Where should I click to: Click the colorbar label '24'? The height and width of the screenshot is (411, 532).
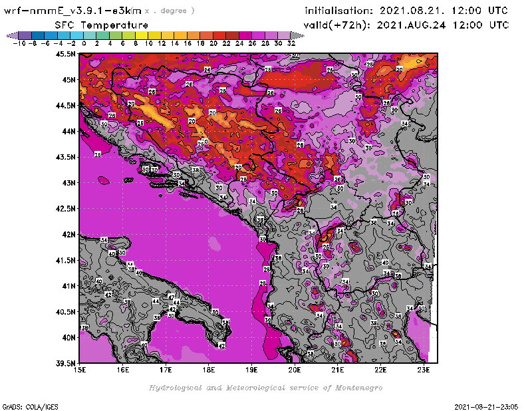[x=239, y=44]
